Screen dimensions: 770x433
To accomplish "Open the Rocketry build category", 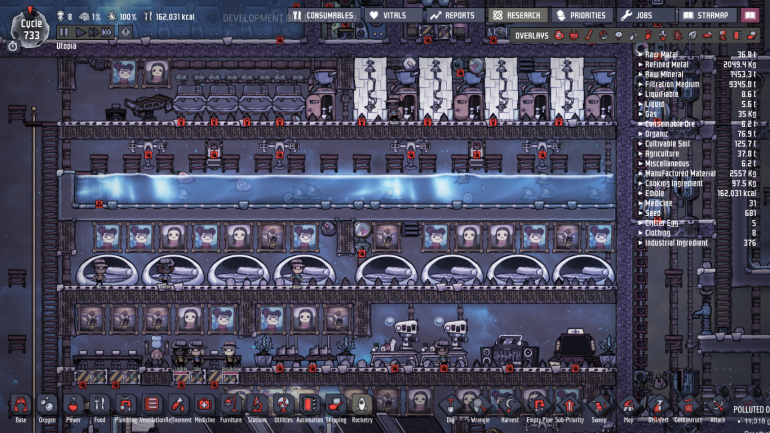I will point(362,406).
